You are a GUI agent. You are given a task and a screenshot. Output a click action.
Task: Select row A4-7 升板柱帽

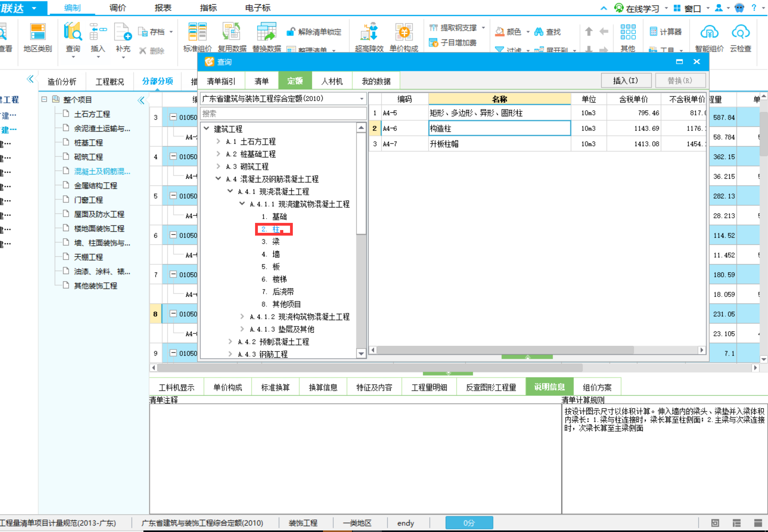537,144
